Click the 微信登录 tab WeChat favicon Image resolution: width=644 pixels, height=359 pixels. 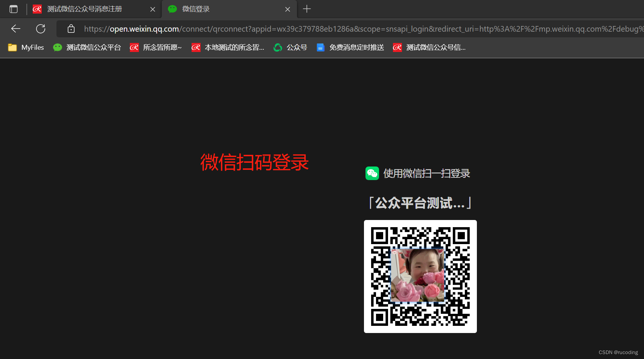coord(172,9)
